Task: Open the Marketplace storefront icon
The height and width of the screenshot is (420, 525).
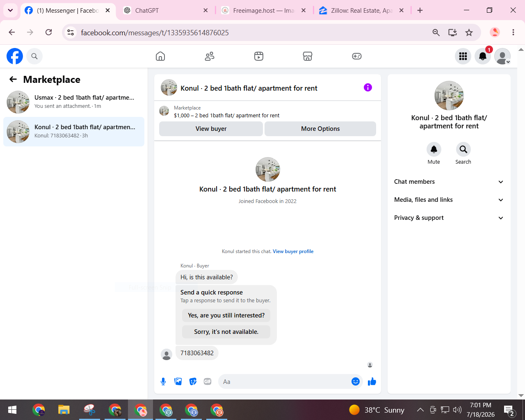Action: 308,56
